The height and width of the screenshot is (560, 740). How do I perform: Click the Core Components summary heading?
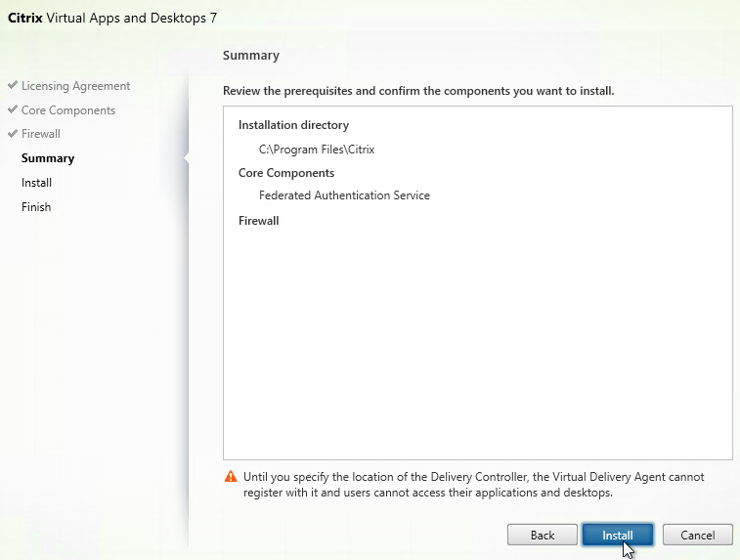pyautogui.click(x=286, y=173)
